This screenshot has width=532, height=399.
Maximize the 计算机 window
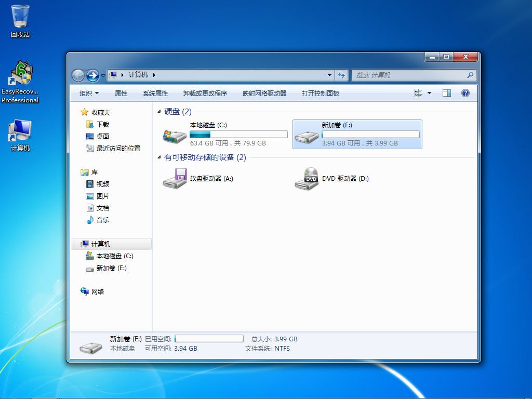click(x=446, y=57)
